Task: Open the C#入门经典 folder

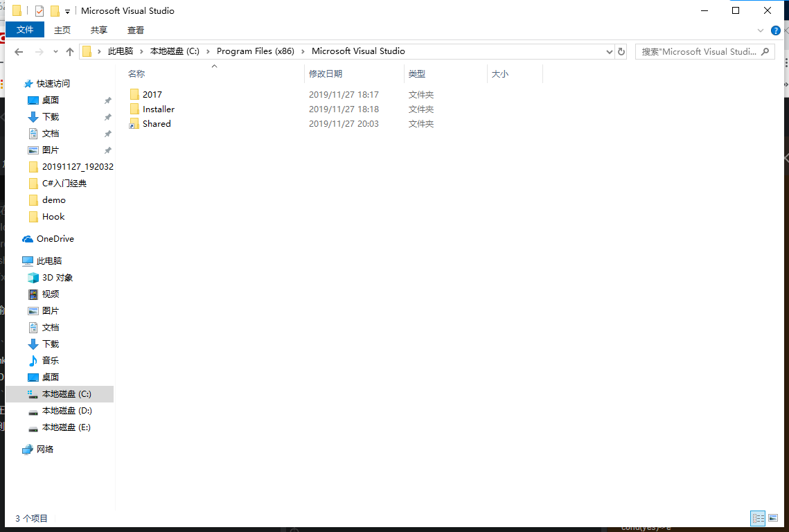Action: [64, 183]
